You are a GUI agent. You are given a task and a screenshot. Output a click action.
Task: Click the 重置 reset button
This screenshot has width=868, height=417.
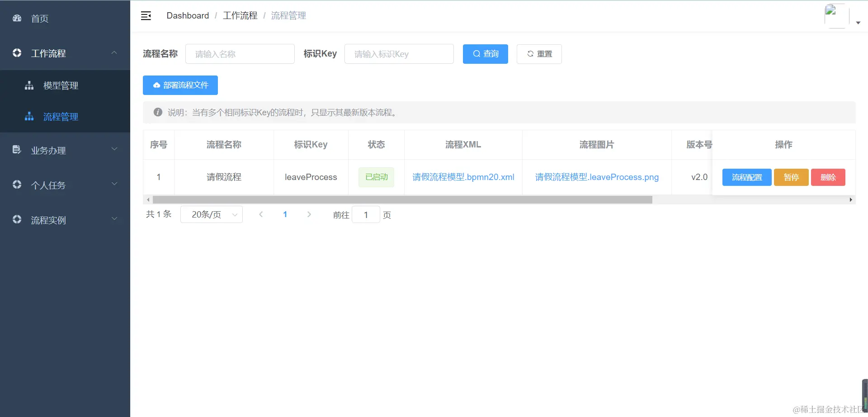(x=539, y=54)
